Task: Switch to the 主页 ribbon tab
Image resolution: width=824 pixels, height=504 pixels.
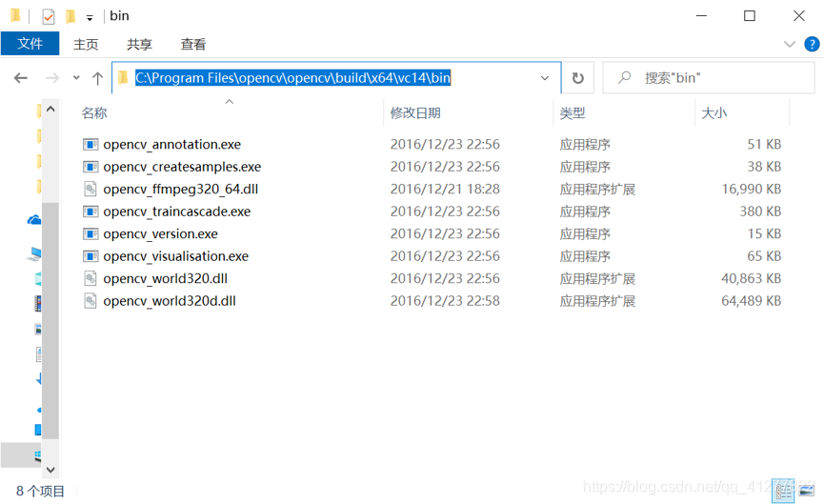Action: click(86, 44)
